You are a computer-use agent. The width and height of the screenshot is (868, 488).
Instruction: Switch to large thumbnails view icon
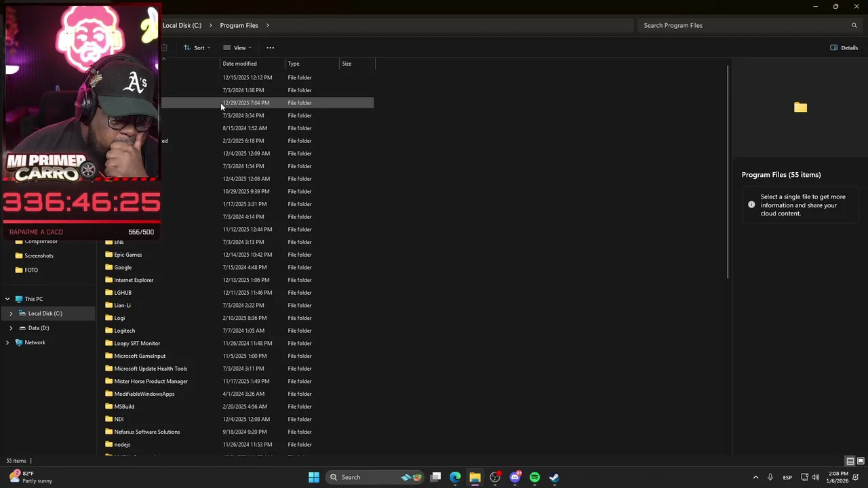tap(861, 461)
